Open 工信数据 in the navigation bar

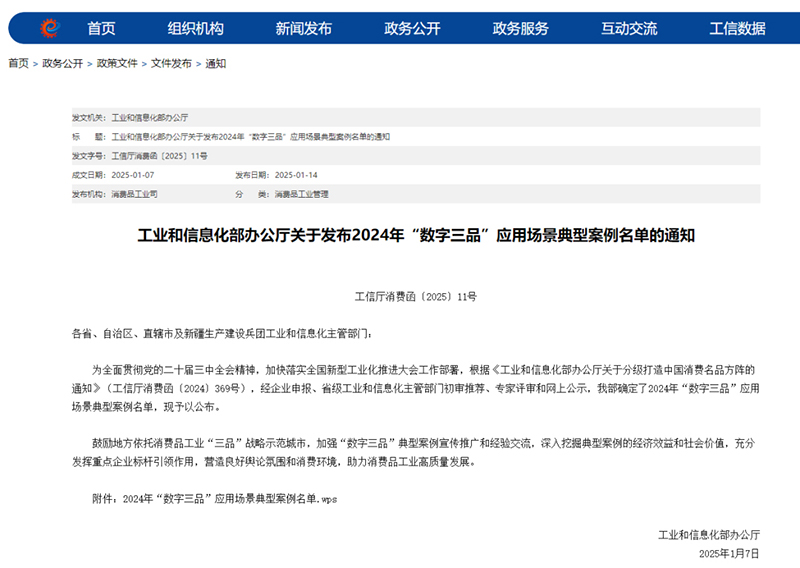737,29
